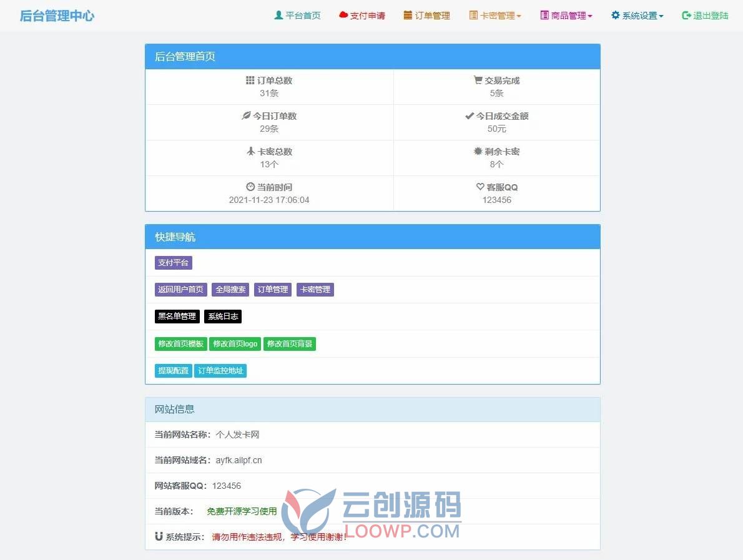Image resolution: width=743 pixels, height=560 pixels.
Task: Open the 系统日志 shortcut
Action: pos(223,317)
